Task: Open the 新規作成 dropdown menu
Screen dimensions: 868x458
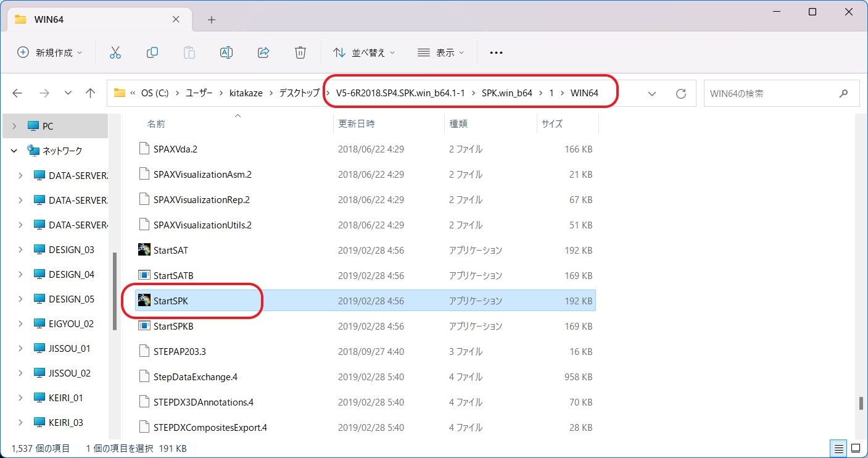Action: pyautogui.click(x=50, y=52)
